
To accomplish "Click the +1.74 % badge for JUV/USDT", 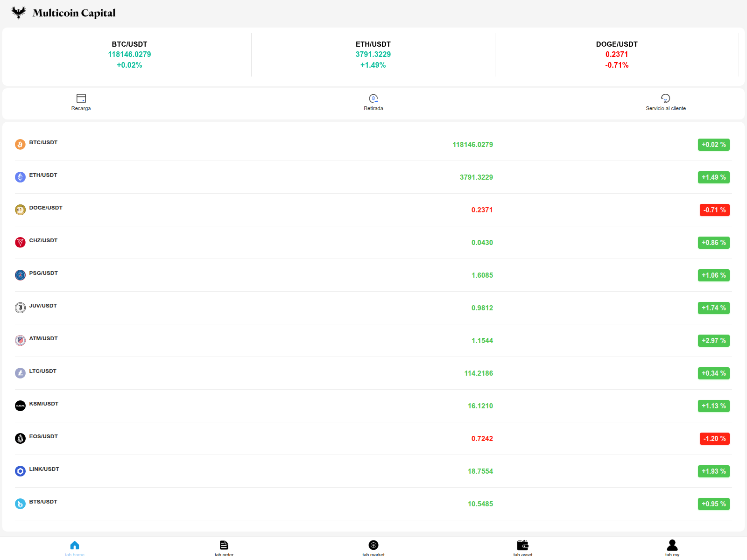I will (x=714, y=308).
